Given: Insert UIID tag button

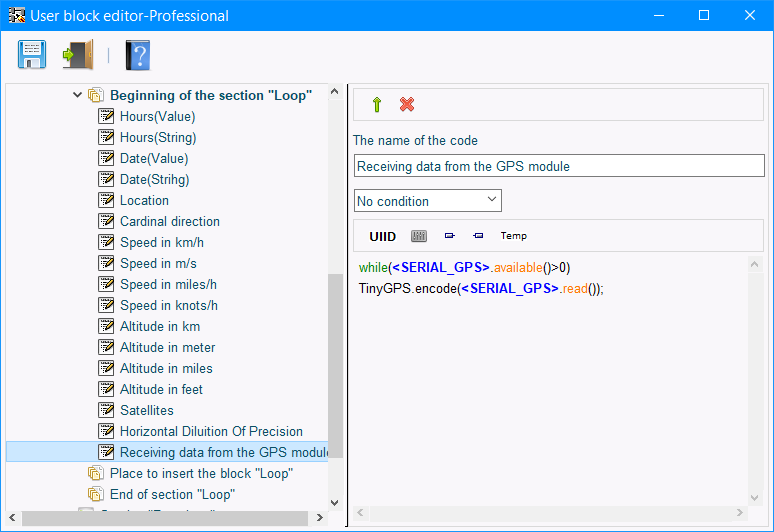Looking at the screenshot, I should point(383,236).
